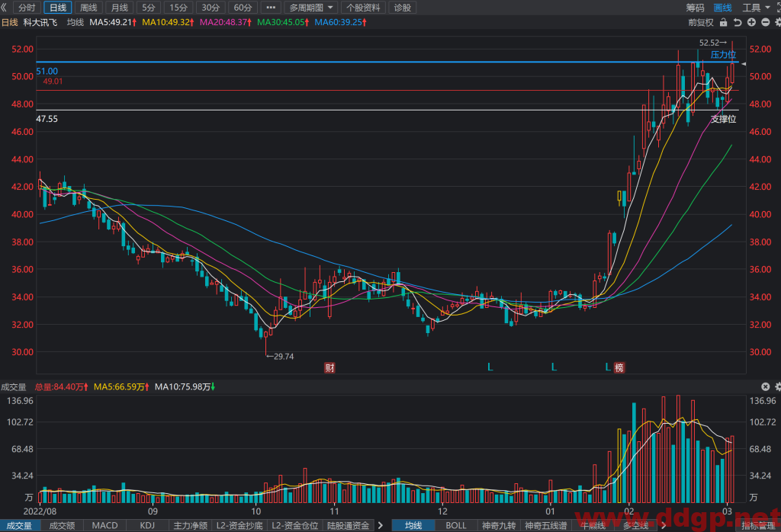Viewport: 781px width, 532px height.
Task: Switch main indicator to 神奇九转
Action: point(499,526)
